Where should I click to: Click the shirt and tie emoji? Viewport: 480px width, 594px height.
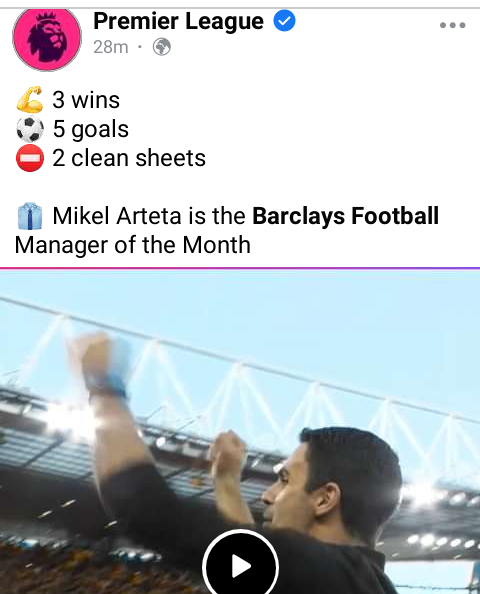coord(30,216)
